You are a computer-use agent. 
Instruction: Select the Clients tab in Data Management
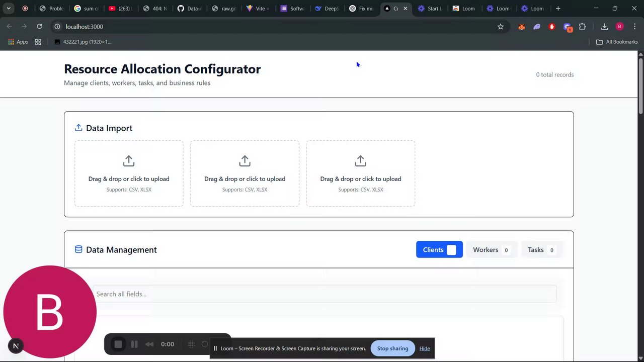coord(439,250)
